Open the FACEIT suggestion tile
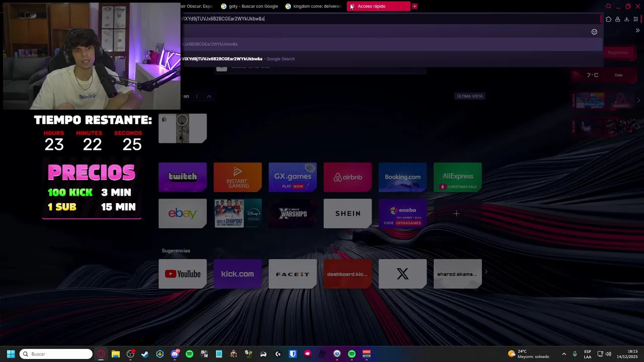Viewport: 644px width, 362px height. click(x=292, y=274)
